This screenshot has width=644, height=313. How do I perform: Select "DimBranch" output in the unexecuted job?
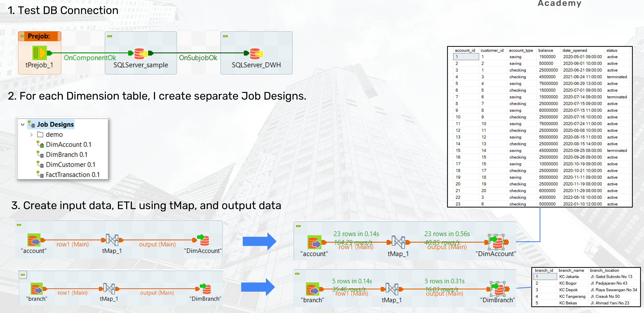pos(205,289)
